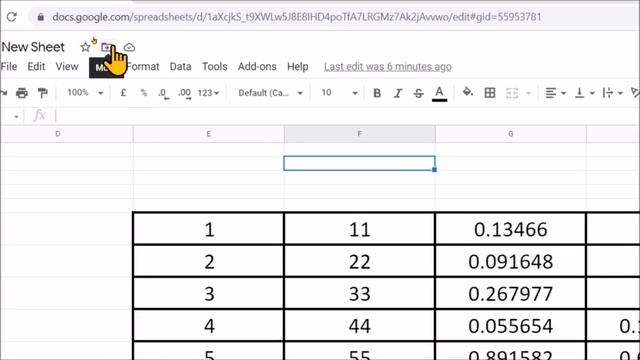Decrease decimal places
The image size is (640, 360).
[163, 93]
